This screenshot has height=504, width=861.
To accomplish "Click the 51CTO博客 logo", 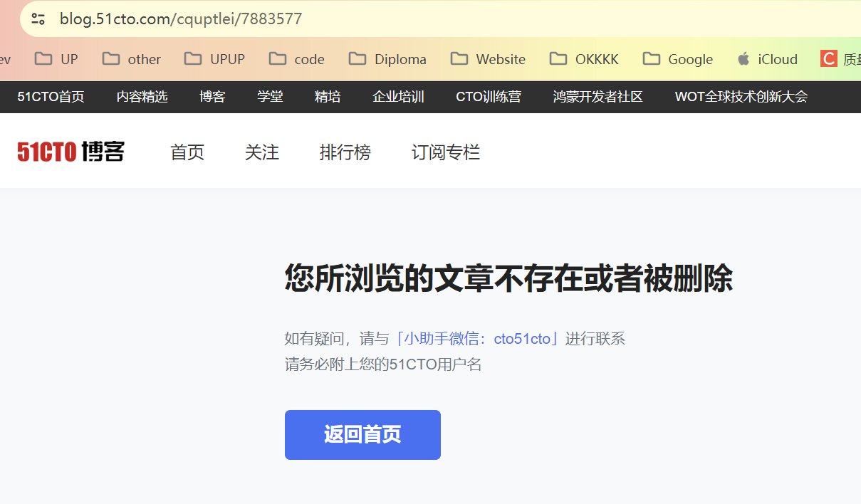I will [x=70, y=151].
